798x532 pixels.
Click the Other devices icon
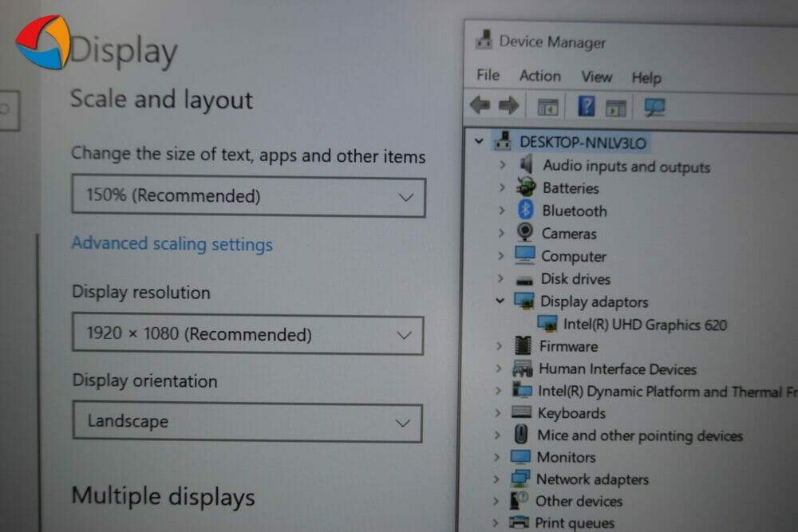coord(519,500)
